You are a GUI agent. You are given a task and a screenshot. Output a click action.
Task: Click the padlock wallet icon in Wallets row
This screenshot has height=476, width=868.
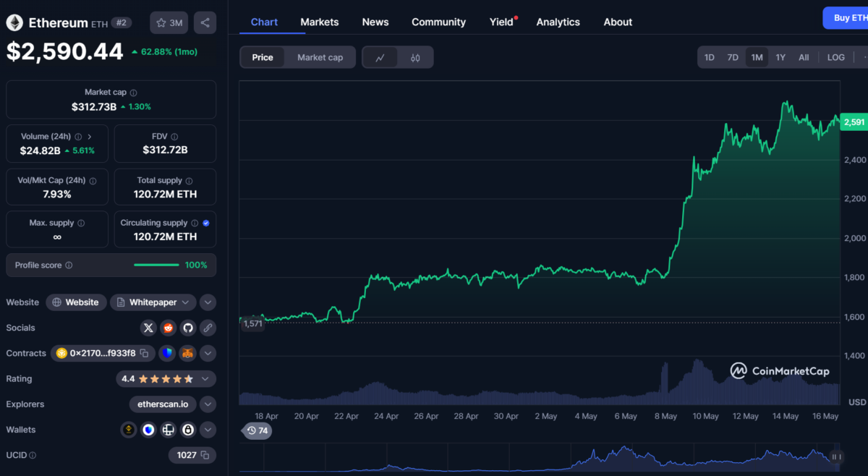(188, 430)
